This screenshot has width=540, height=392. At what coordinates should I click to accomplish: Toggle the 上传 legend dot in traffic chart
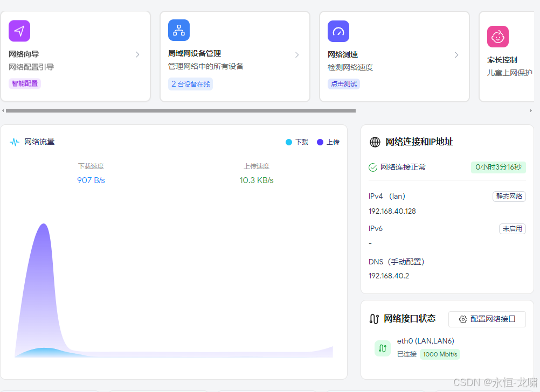[320, 142]
